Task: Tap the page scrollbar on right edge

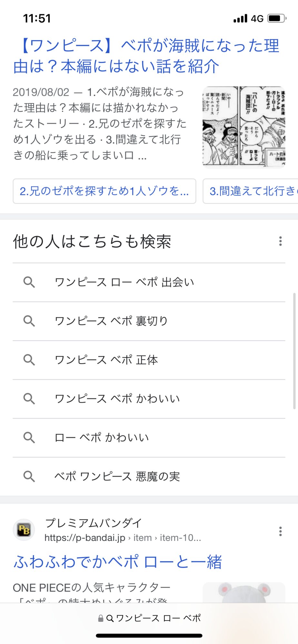Action: click(294, 351)
